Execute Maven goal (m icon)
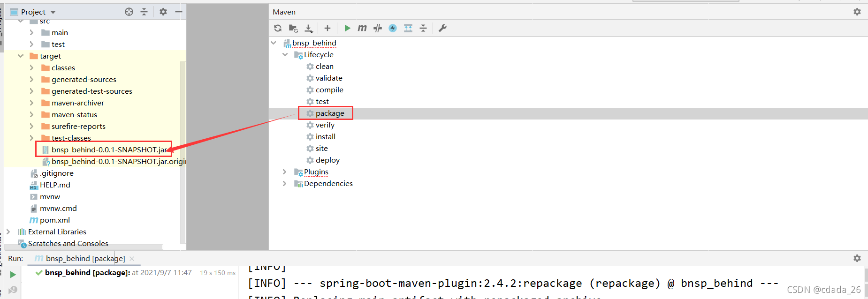 (362, 28)
